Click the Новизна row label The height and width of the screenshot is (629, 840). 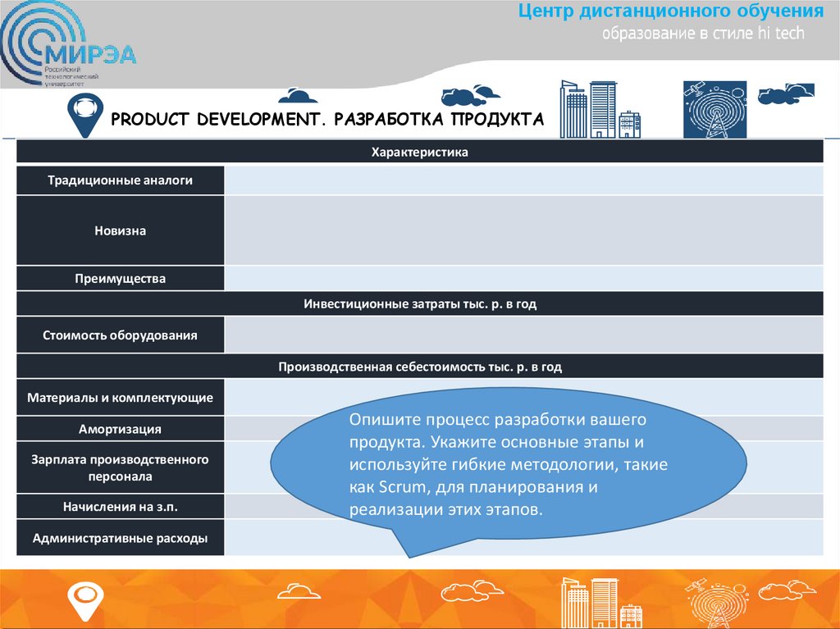pos(121,230)
